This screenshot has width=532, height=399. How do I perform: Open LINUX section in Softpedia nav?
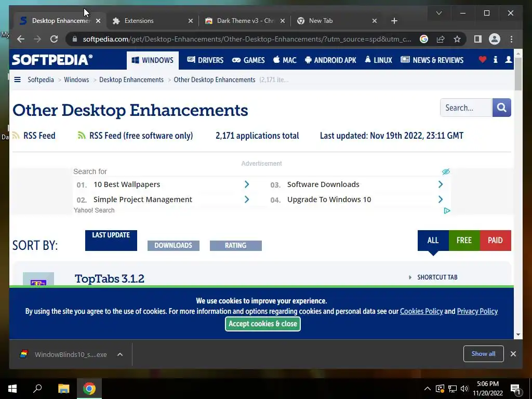[378, 60]
